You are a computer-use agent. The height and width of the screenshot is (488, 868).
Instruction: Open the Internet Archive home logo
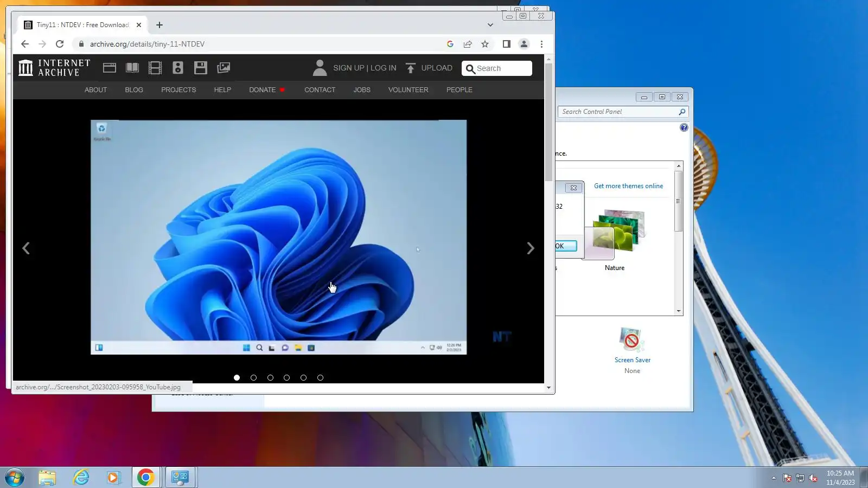click(x=54, y=68)
